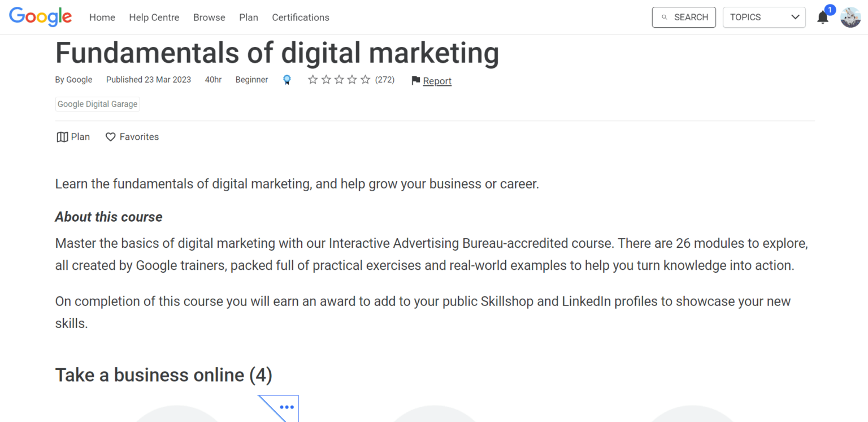Click the flag icon next to Report
Screen dimensions: 868x422
(x=415, y=80)
